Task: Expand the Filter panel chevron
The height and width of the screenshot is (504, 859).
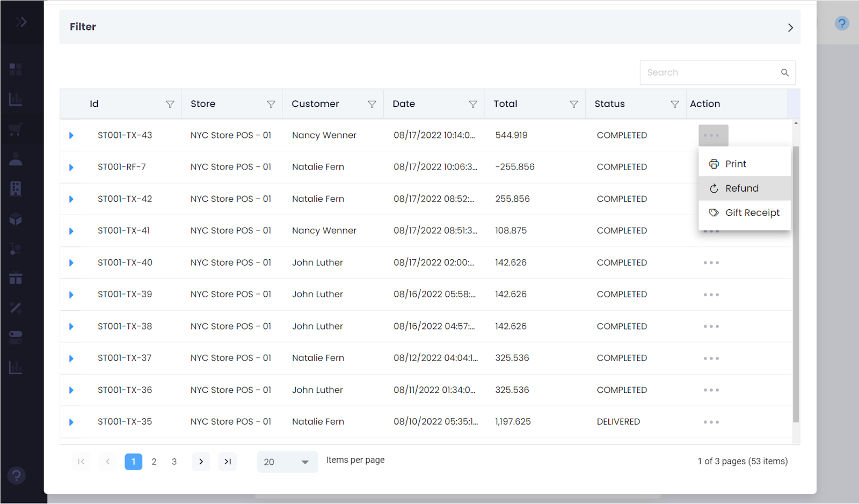Action: click(x=790, y=27)
